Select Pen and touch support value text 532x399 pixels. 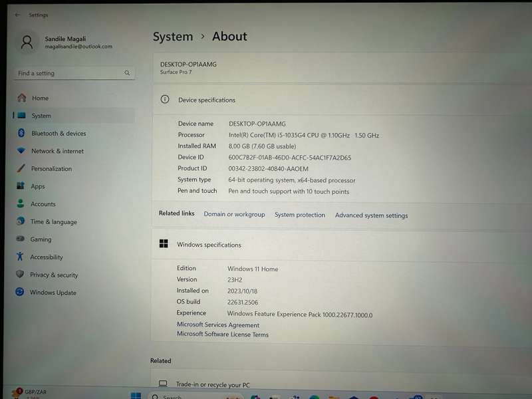(289, 192)
